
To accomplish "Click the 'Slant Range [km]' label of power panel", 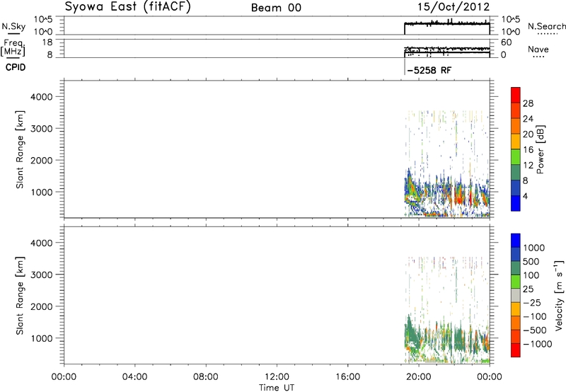I will 20,149.
